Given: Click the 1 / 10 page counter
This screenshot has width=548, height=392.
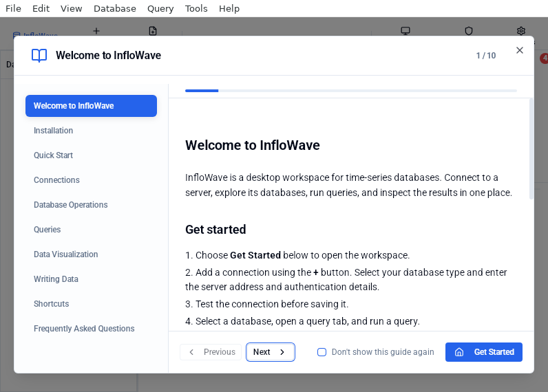Looking at the screenshot, I should pos(486,56).
